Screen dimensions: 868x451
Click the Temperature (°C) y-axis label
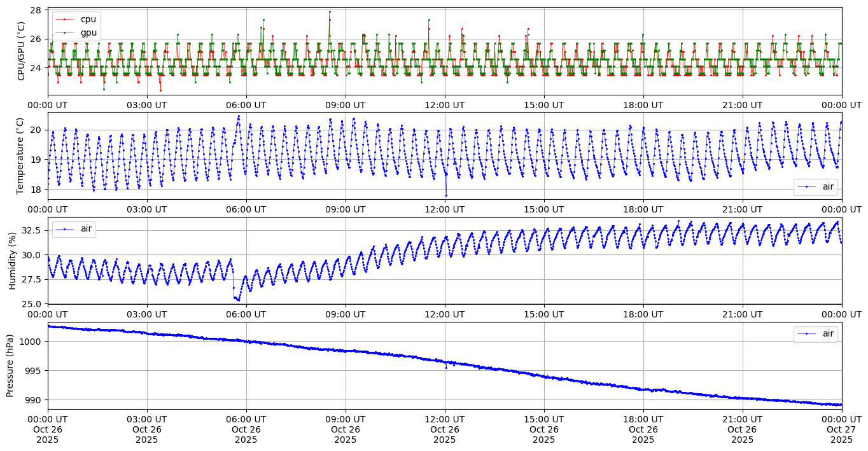click(x=21, y=156)
